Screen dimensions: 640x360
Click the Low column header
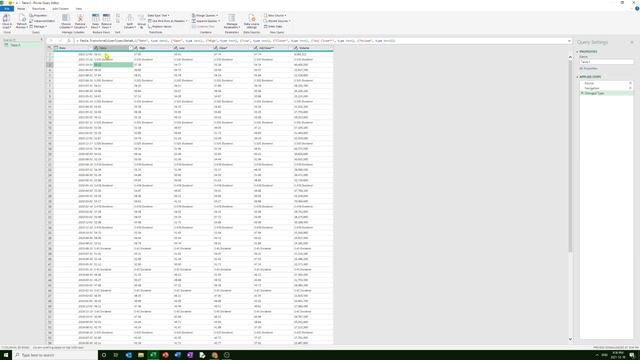pyautogui.click(x=193, y=48)
